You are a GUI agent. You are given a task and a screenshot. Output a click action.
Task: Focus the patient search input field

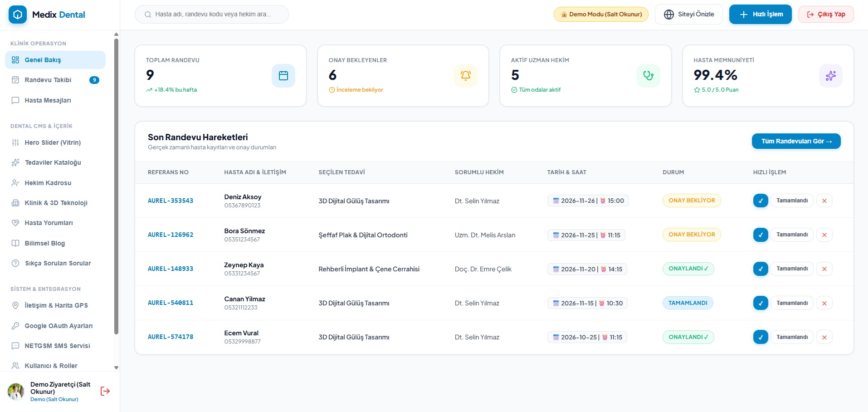pyautogui.click(x=212, y=14)
